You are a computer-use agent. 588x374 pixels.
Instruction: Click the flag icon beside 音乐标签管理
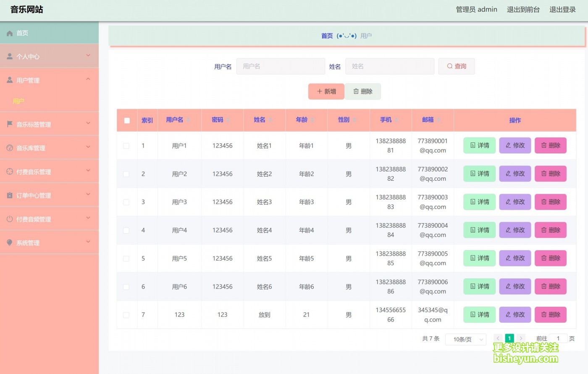click(x=10, y=124)
